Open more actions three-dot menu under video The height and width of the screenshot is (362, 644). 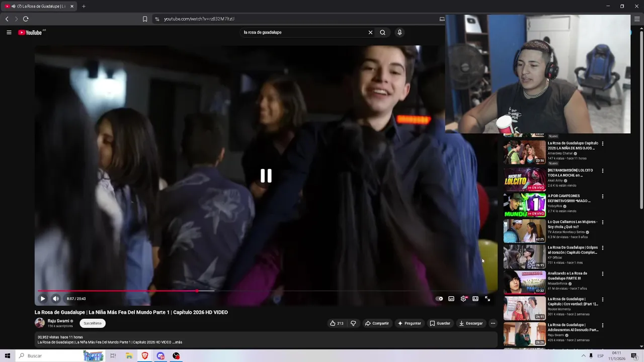[x=493, y=323]
